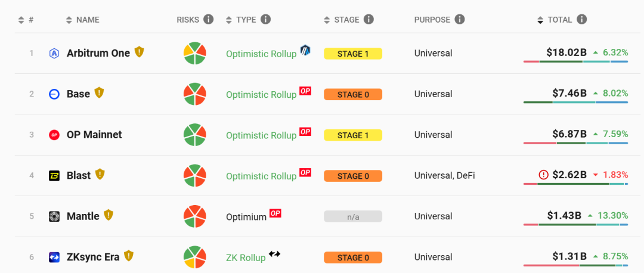
Task: Click the ZKsync Era warning shield icon
Action: click(129, 256)
